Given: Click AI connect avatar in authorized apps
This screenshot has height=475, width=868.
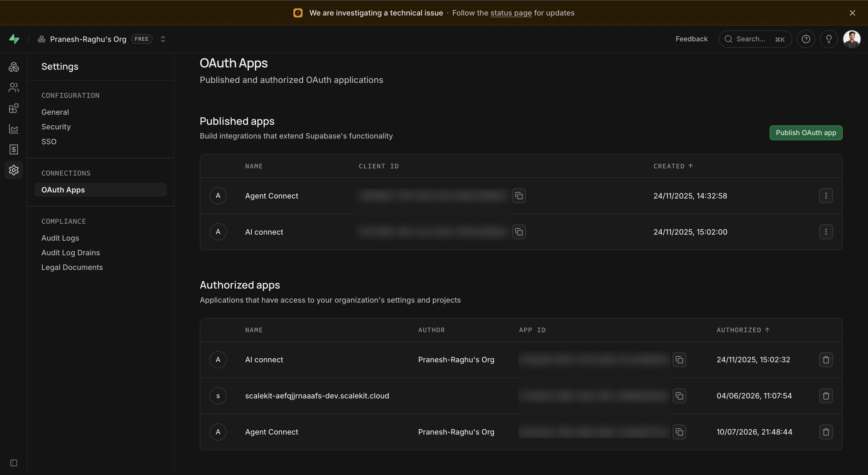Looking at the screenshot, I should (x=218, y=359).
